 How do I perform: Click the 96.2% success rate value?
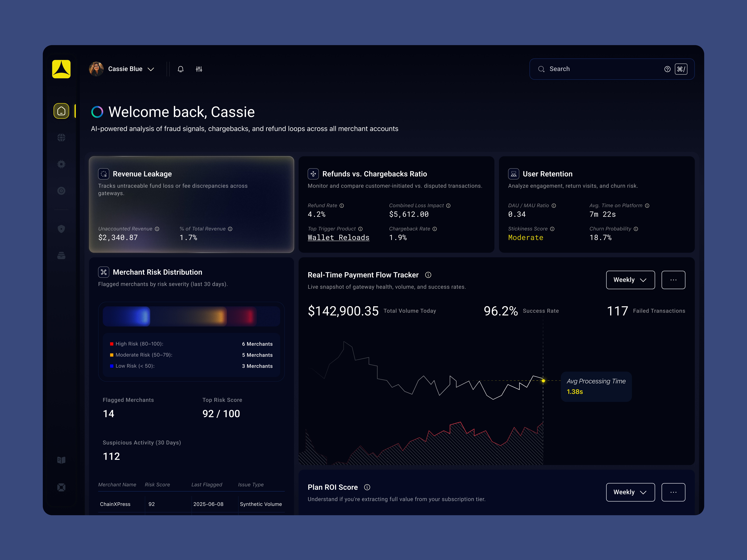pyautogui.click(x=501, y=311)
